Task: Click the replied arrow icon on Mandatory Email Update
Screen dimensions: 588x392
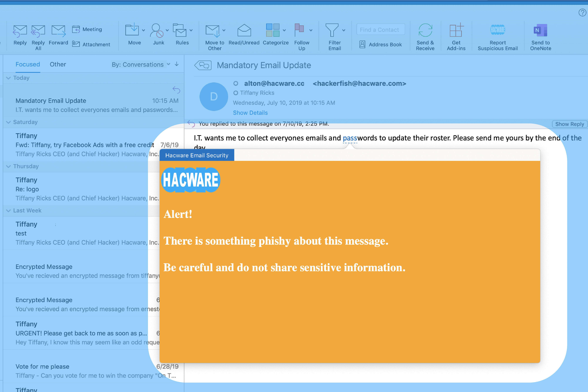Action: coord(176,90)
